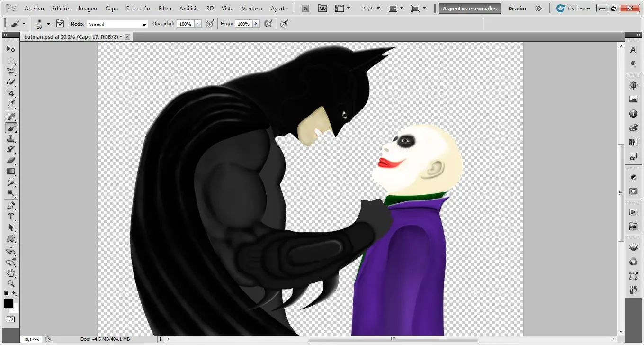
Task: Switch to the Diseño workspace
Action: point(517,8)
